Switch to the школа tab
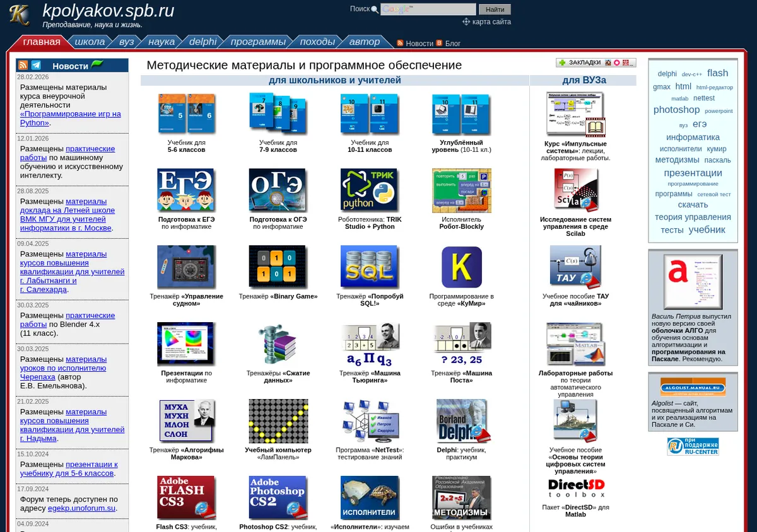The width and height of the screenshot is (757, 532). 90,42
